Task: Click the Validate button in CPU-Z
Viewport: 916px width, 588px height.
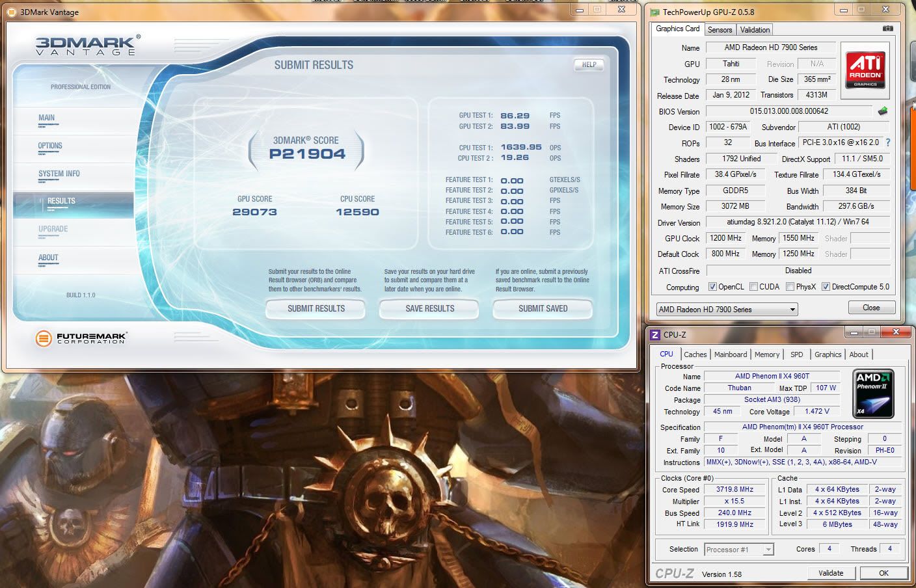Action: point(831,573)
